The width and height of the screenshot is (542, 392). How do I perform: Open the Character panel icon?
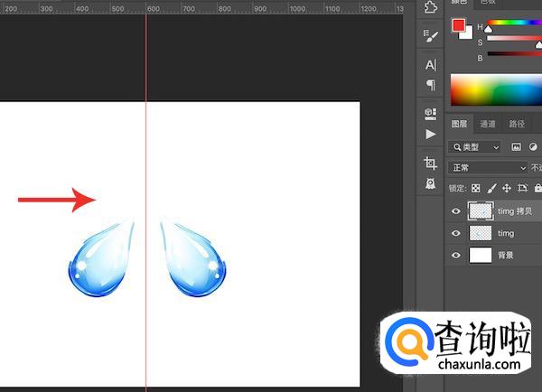(x=431, y=65)
